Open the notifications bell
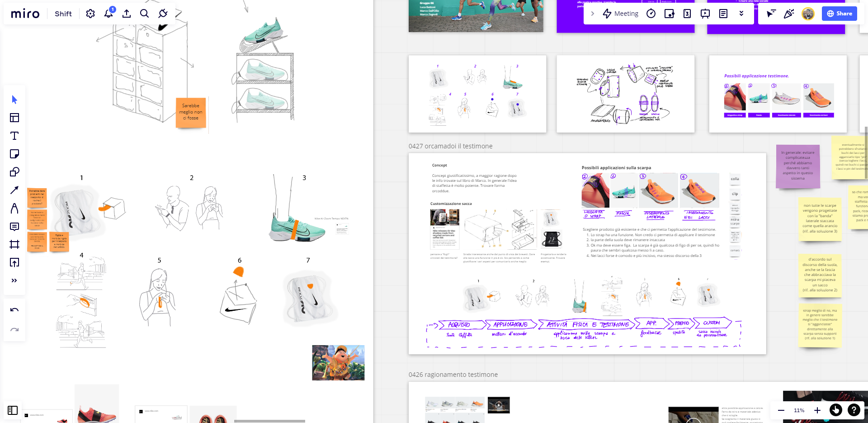 tap(108, 14)
